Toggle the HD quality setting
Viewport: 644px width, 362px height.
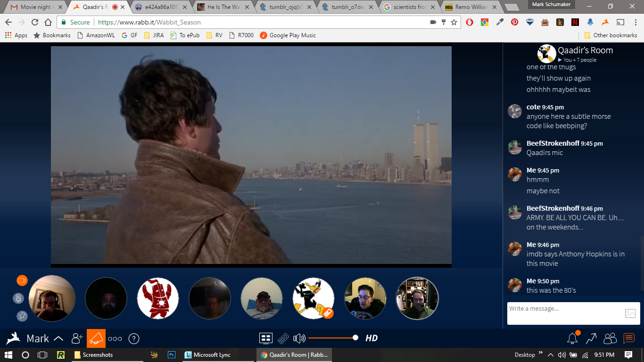click(x=372, y=338)
